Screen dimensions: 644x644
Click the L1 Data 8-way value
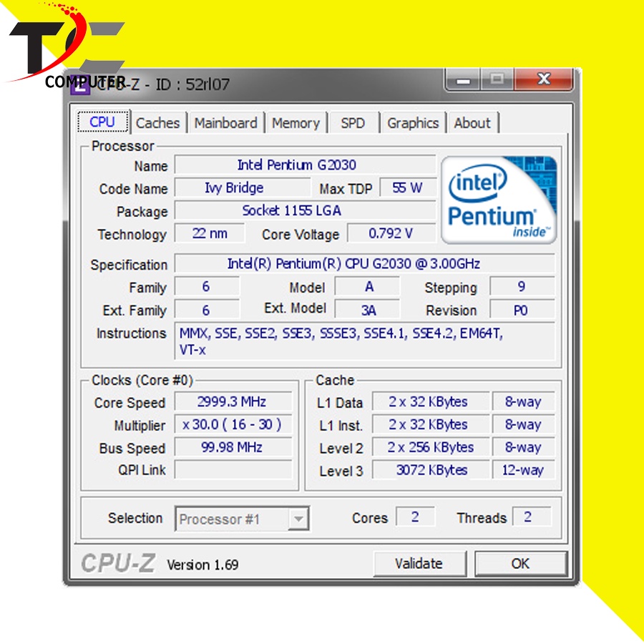(x=524, y=401)
